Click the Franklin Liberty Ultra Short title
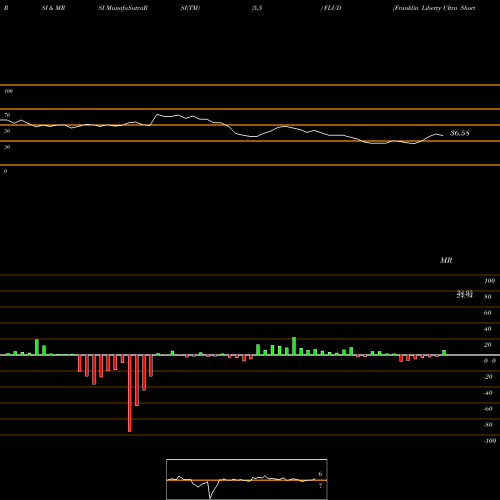Image resolution: width=500 pixels, height=500 pixels. [x=434, y=8]
